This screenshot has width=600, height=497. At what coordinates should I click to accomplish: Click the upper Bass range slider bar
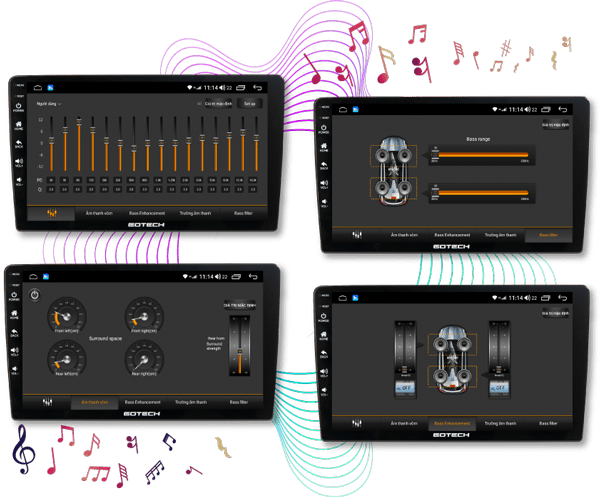pos(480,156)
